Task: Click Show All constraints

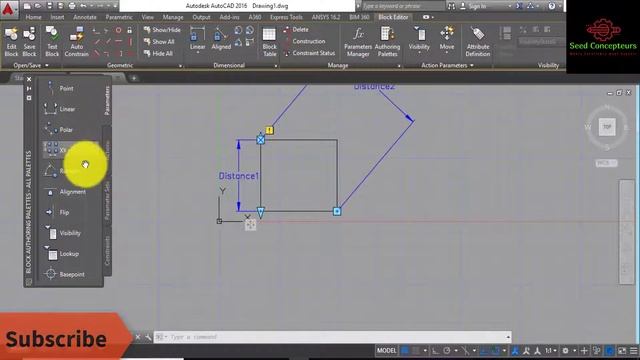Action: (x=159, y=42)
